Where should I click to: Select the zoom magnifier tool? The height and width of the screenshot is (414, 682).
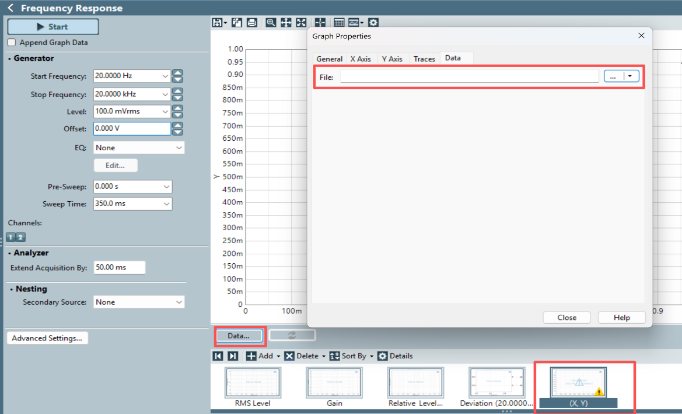[271, 22]
